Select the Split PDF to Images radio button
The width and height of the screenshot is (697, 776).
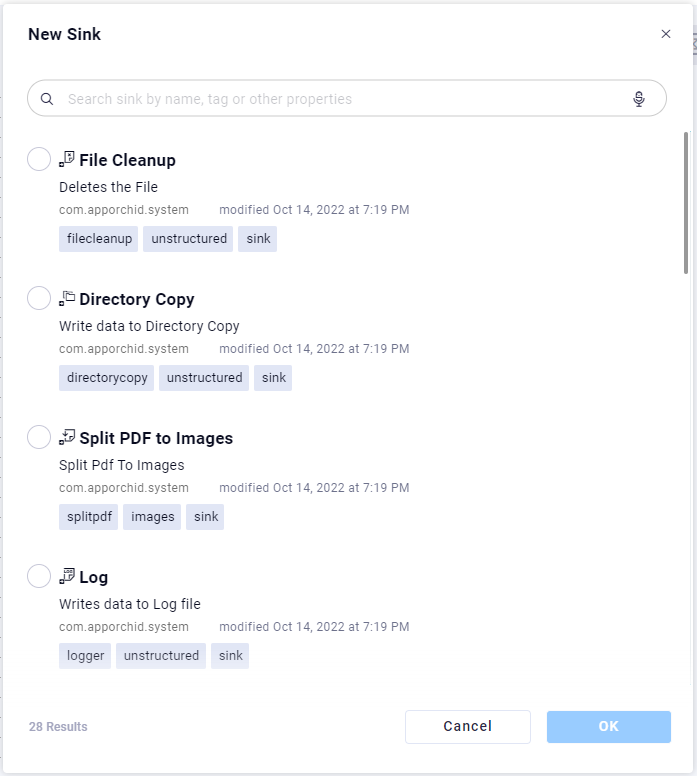pyautogui.click(x=39, y=437)
